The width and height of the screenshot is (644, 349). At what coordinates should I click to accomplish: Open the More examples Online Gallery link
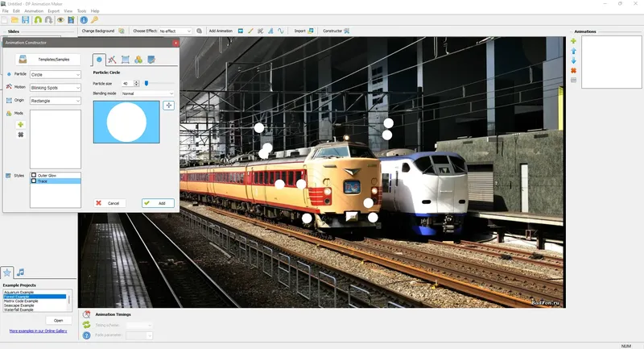pos(38,331)
